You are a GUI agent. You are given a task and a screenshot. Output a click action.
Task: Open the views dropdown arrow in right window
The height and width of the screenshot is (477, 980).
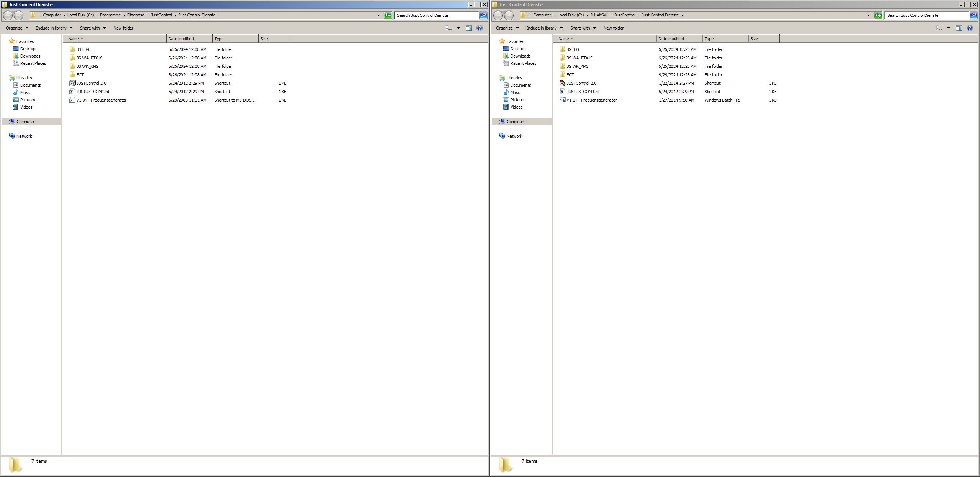click(949, 28)
